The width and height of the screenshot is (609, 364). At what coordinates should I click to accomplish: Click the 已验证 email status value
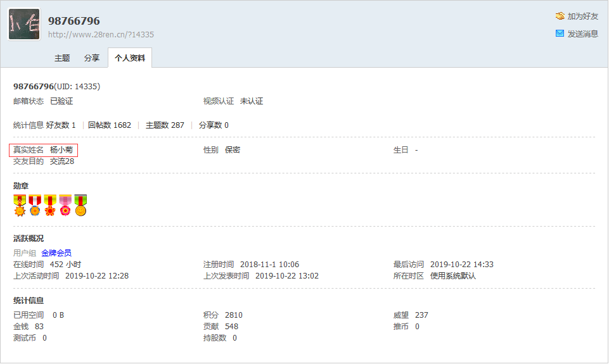61,101
